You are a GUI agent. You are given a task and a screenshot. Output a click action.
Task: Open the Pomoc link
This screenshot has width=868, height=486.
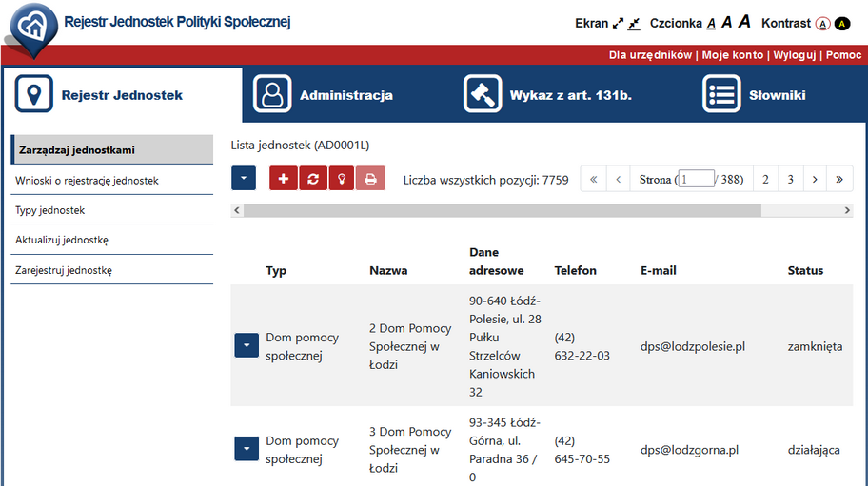(x=843, y=55)
